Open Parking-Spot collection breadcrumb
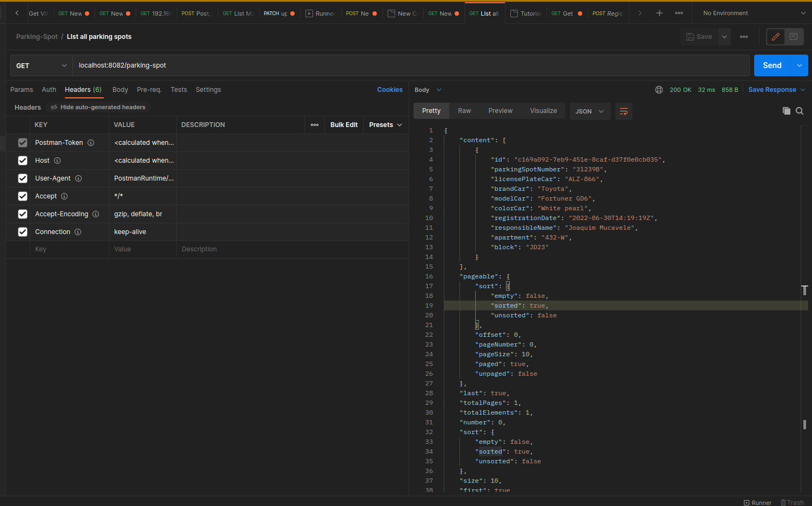 37,37
